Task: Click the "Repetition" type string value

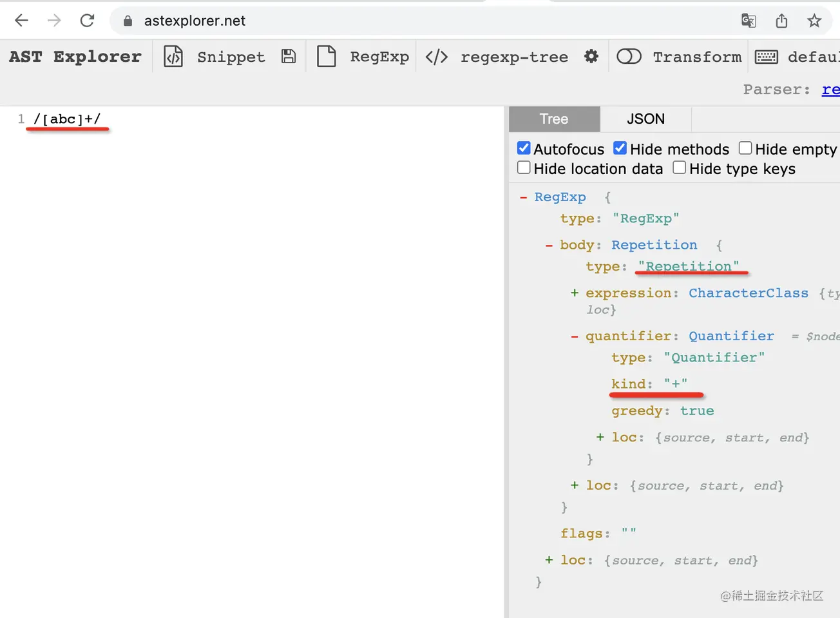Action: tap(689, 267)
